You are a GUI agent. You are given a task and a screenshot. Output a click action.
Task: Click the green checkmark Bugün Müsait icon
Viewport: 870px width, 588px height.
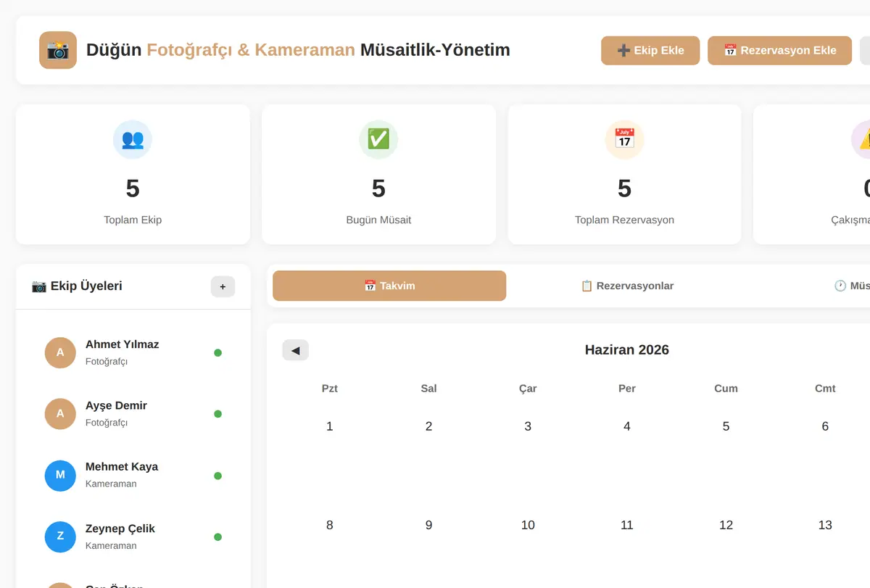pyautogui.click(x=378, y=139)
